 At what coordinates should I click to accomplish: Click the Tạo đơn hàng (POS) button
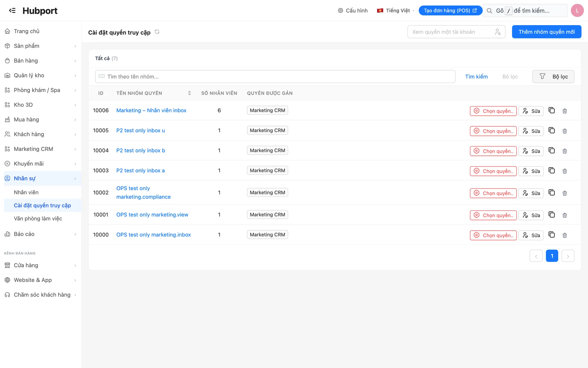(450, 10)
